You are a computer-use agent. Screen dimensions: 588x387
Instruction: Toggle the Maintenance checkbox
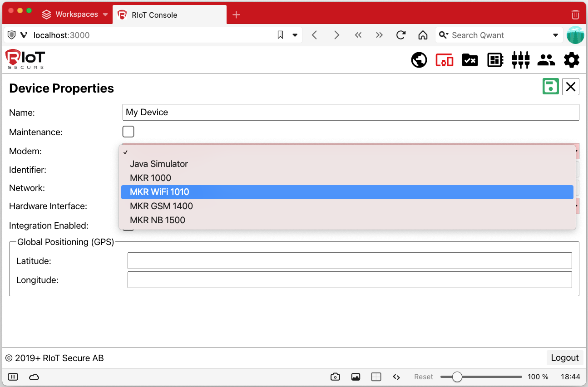128,132
